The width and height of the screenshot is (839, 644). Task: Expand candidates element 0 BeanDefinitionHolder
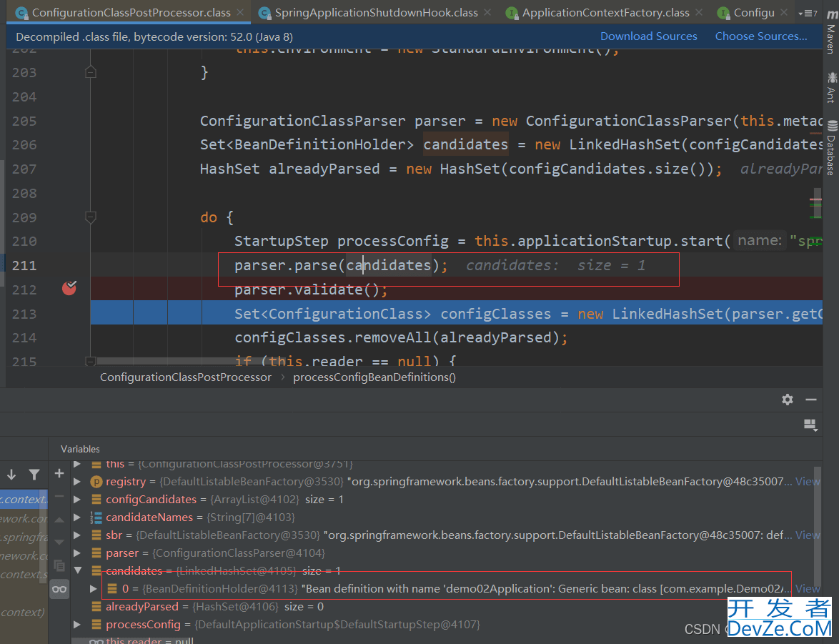(x=94, y=589)
